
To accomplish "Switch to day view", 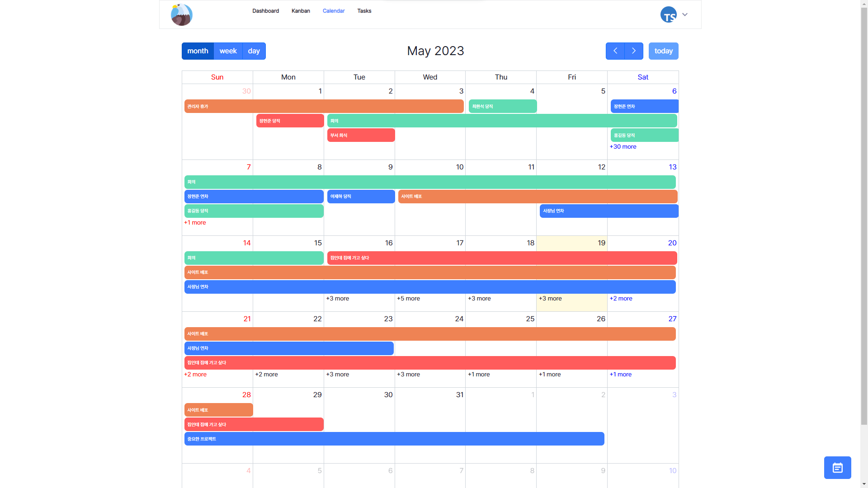I will click(254, 51).
